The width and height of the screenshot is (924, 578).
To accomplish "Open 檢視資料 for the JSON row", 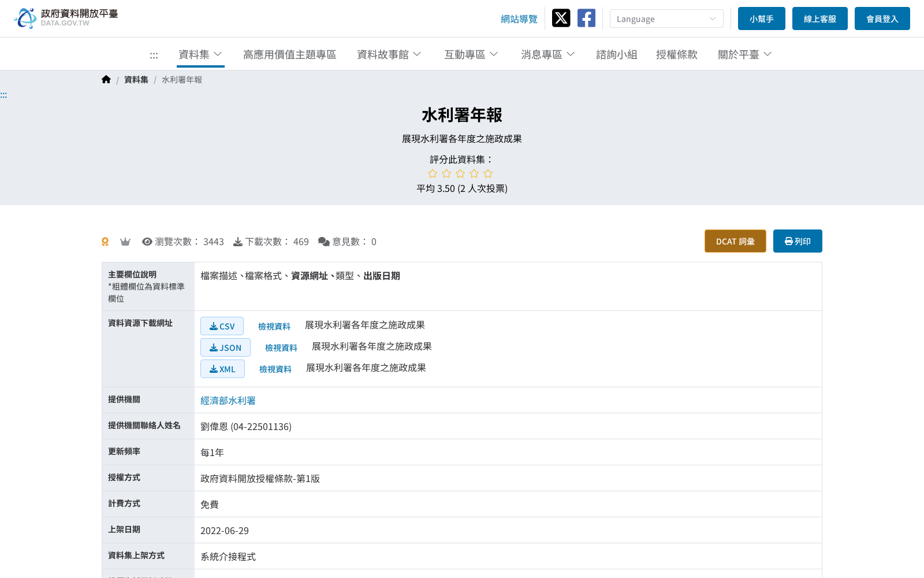I will [281, 348].
